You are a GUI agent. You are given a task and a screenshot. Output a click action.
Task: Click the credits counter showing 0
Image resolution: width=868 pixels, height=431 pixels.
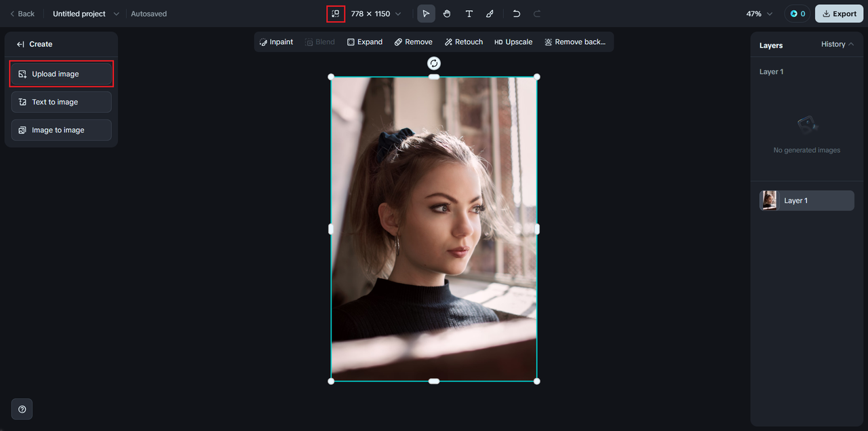pyautogui.click(x=797, y=14)
